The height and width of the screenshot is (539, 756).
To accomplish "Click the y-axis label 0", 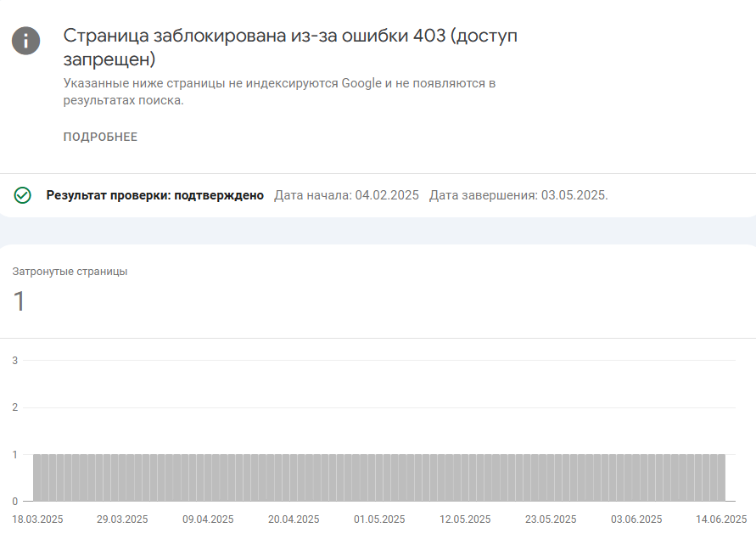I will [15, 502].
